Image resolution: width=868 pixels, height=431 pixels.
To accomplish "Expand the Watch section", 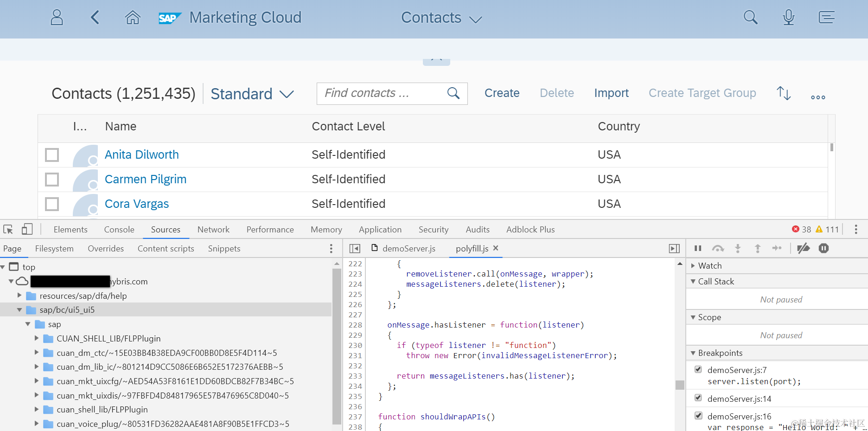I will pyautogui.click(x=693, y=266).
